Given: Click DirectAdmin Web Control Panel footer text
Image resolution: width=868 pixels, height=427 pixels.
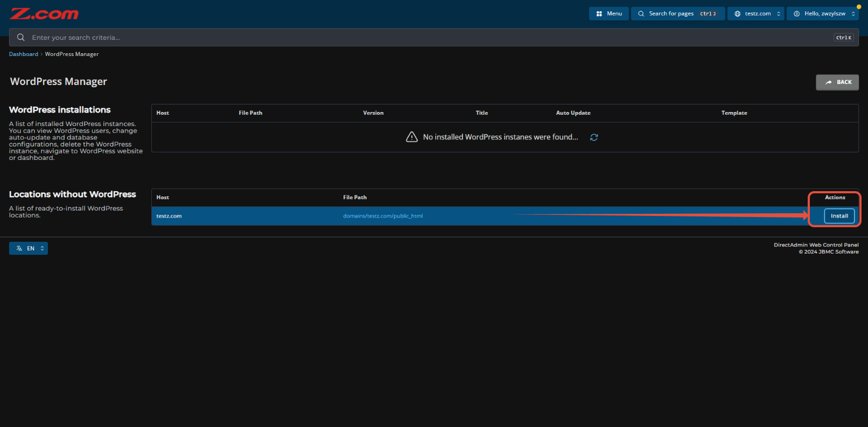Looking at the screenshot, I should [816, 245].
